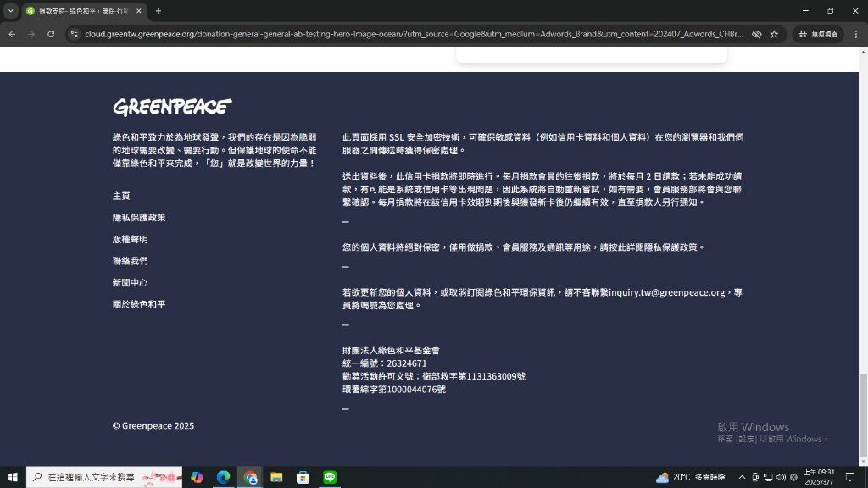
Task: Open the 新聞中心 footer link
Action: (130, 283)
